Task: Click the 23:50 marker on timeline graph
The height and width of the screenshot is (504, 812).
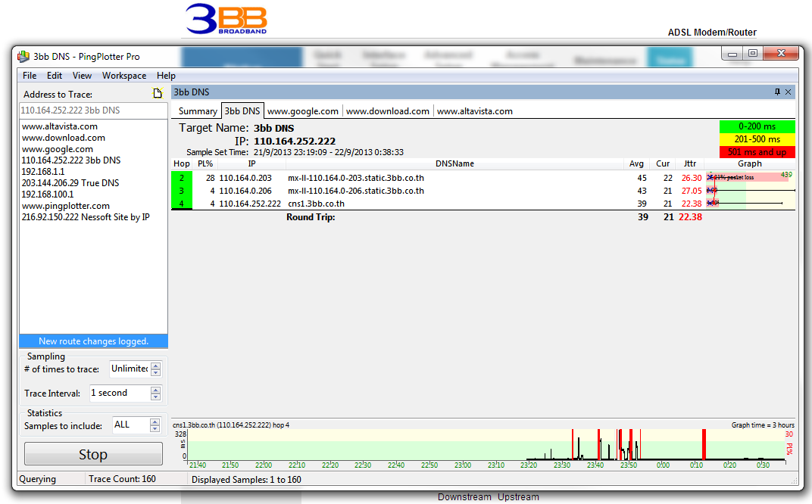Action: [x=629, y=465]
